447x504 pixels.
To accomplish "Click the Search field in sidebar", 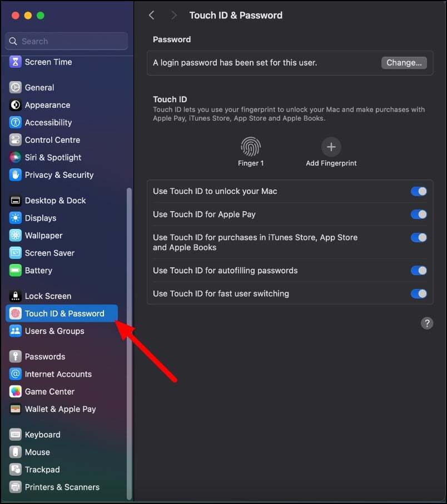I will point(67,41).
